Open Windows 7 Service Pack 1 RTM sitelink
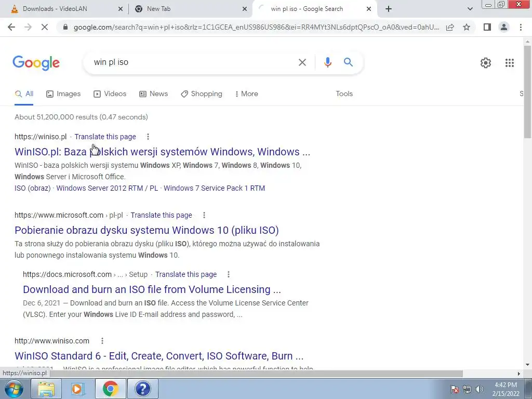Screen dimensions: 532x399 [214, 188]
